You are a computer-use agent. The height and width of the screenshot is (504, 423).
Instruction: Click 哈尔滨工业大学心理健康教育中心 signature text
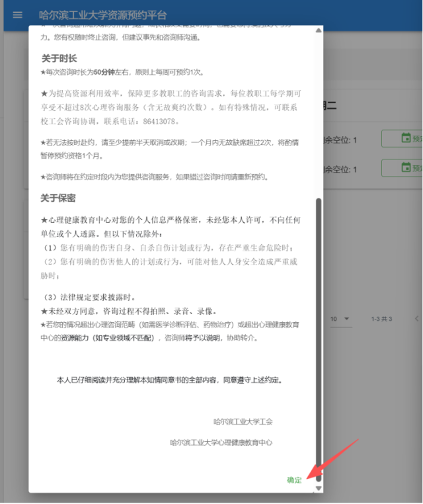(221, 442)
